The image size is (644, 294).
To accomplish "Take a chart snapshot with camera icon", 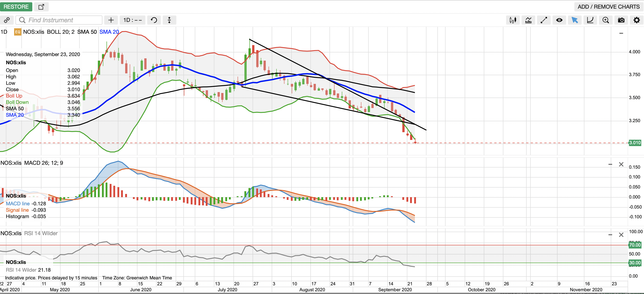I will [621, 20].
